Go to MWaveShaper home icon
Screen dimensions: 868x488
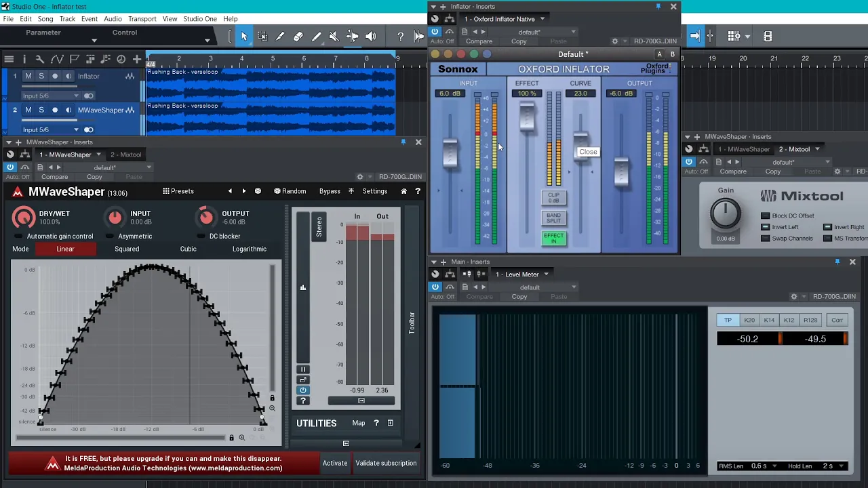(x=403, y=191)
